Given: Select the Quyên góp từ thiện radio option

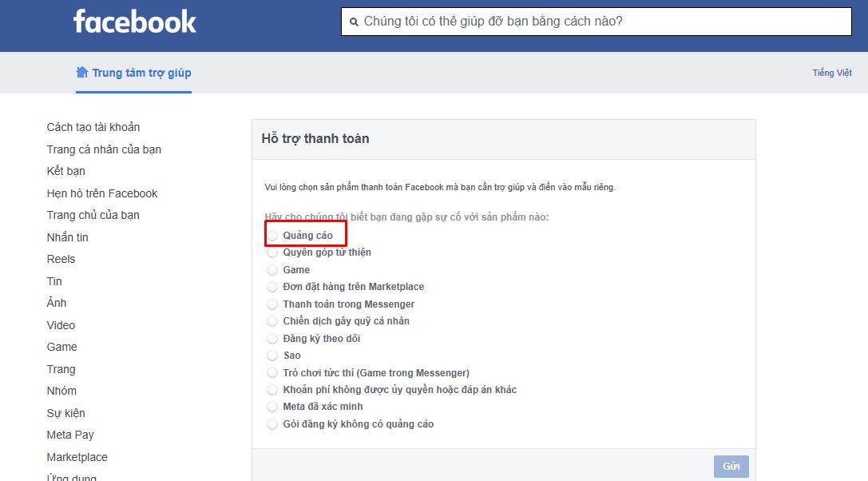Looking at the screenshot, I should tap(271, 252).
